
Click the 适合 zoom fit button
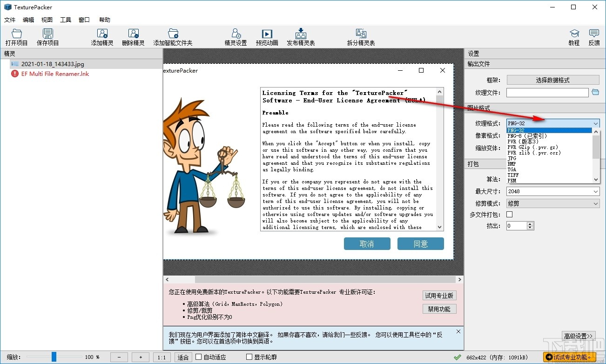183,357
